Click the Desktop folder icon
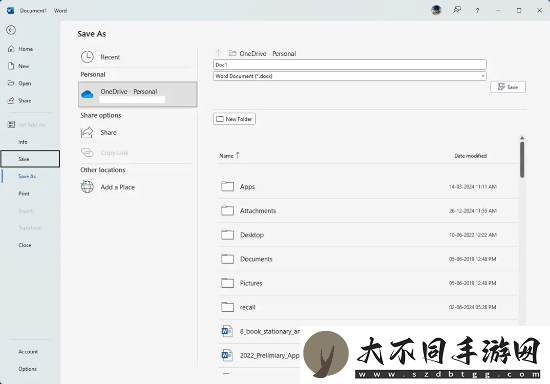This screenshot has width=550, height=384. [x=227, y=235]
